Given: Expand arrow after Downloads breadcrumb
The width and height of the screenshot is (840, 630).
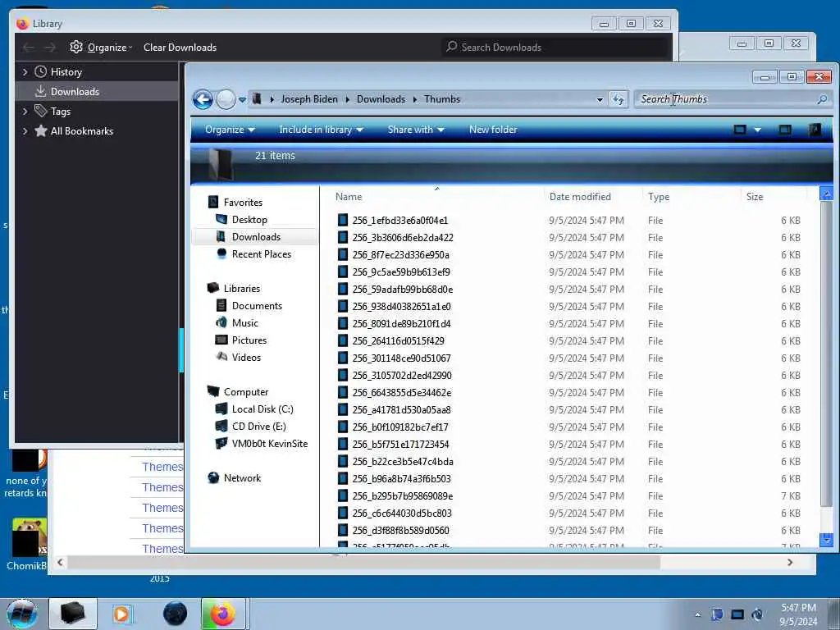Looking at the screenshot, I should (x=415, y=99).
